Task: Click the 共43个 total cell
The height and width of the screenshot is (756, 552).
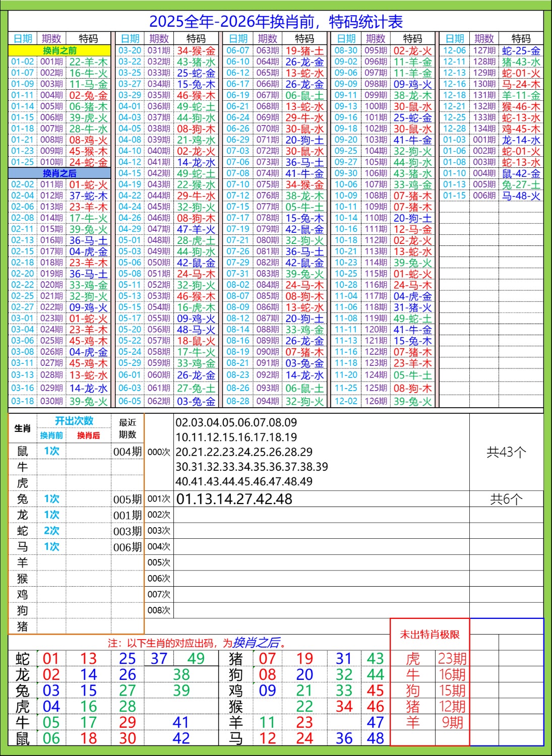Action: (x=506, y=452)
